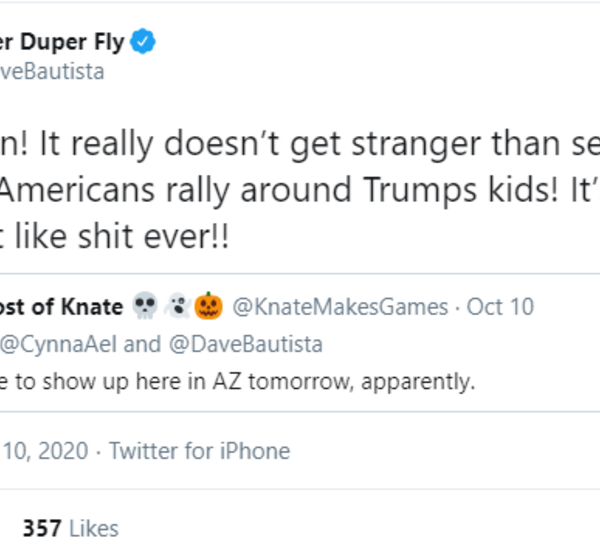Click the '10, 2020' tweet timestamp
Image resolution: width=600 pixels, height=552 pixels.
tap(45, 451)
